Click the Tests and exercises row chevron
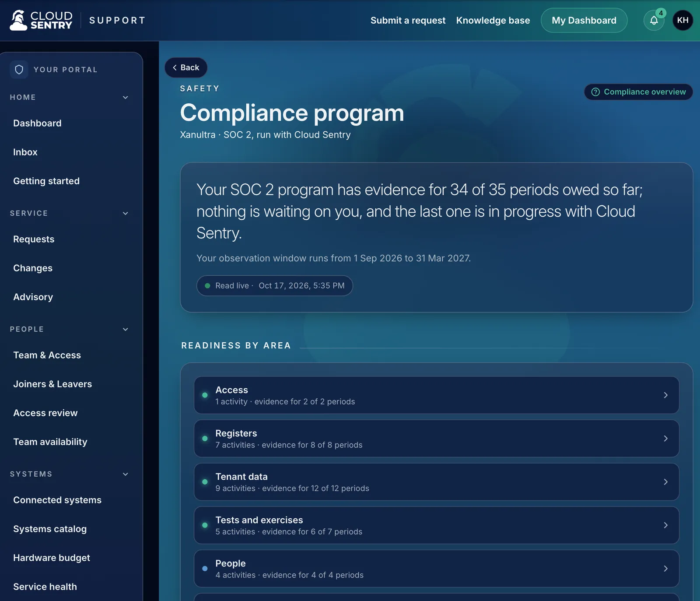The image size is (700, 601). 665,525
